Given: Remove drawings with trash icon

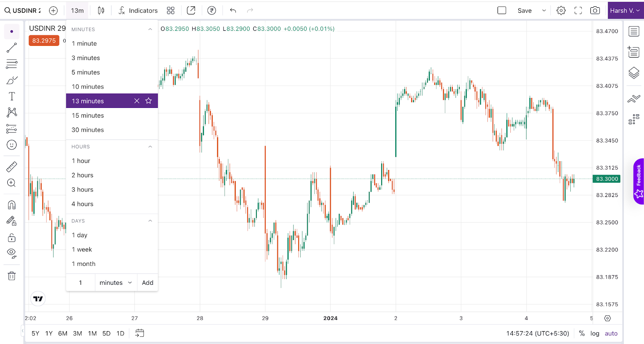Looking at the screenshot, I should pyautogui.click(x=12, y=276).
